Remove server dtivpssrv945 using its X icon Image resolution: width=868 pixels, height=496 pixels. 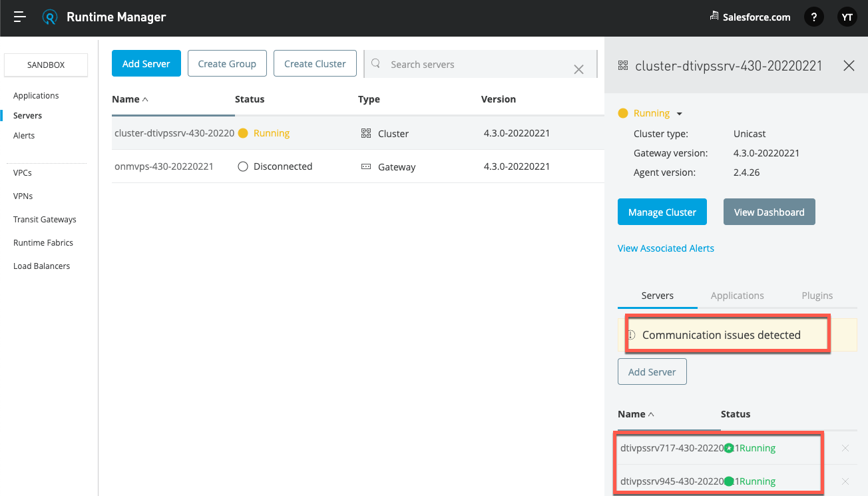click(845, 481)
